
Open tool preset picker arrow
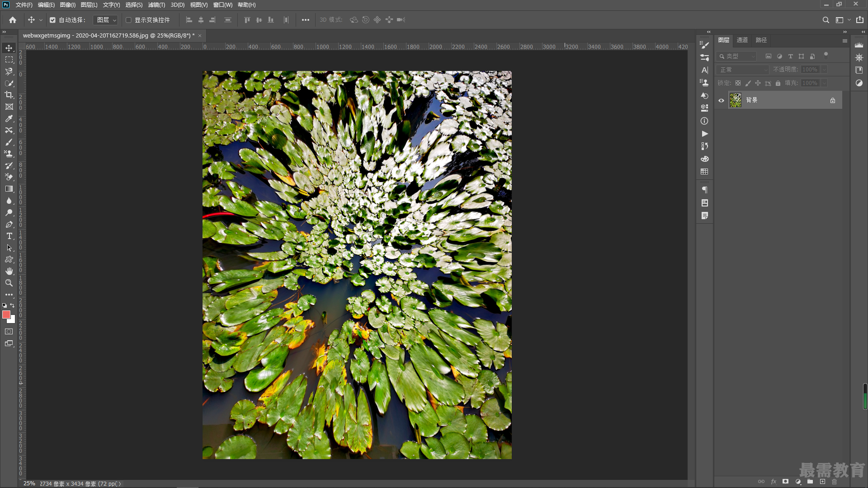41,20
